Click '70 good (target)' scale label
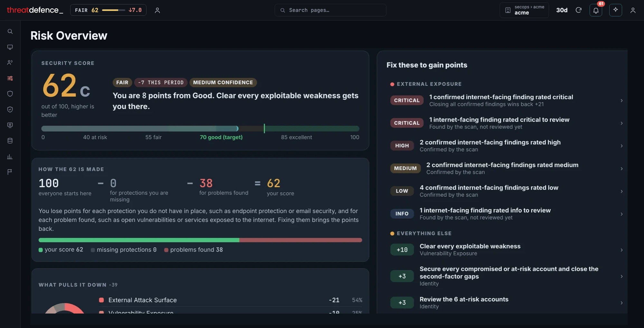 (x=221, y=137)
